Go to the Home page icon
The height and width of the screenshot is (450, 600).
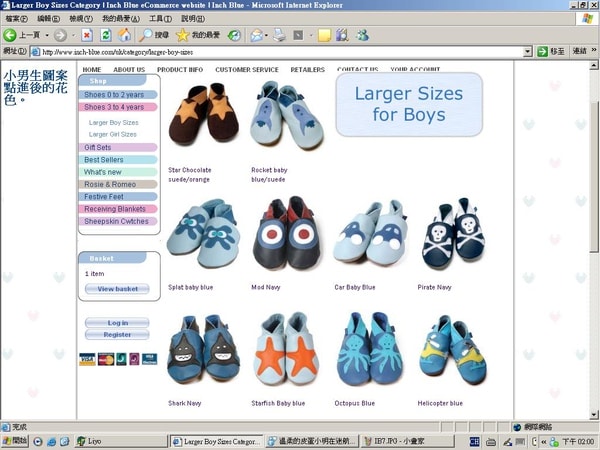(124, 35)
